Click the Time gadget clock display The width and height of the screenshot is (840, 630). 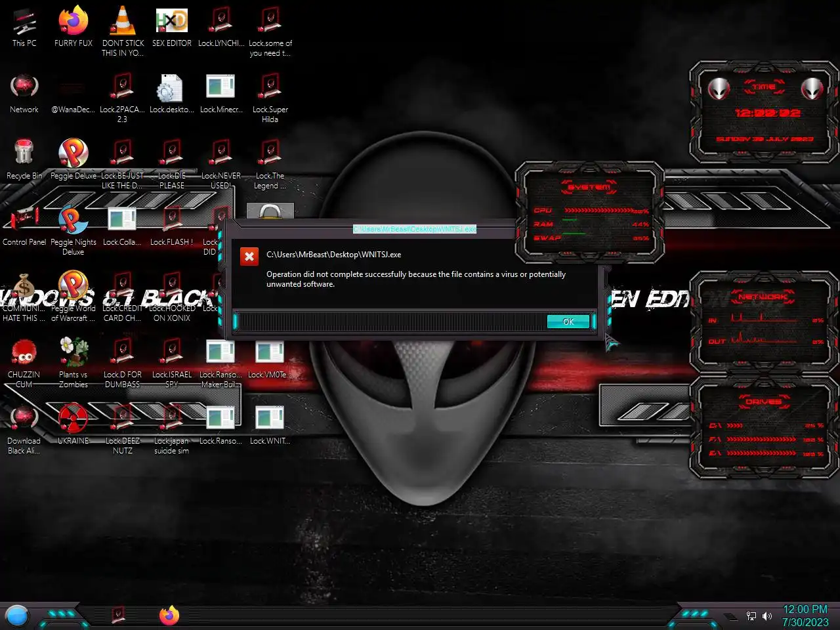[x=767, y=113]
